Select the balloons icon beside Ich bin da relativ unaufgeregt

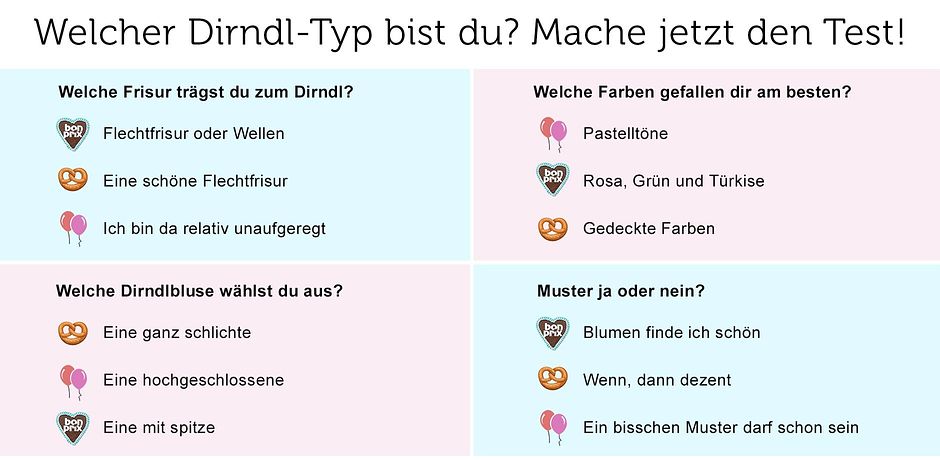click(x=73, y=229)
